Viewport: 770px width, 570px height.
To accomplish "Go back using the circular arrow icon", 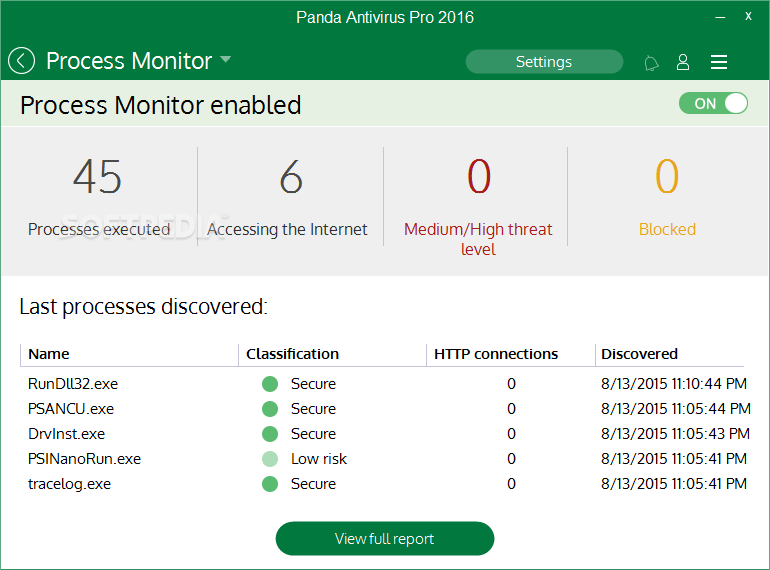I will [22, 61].
